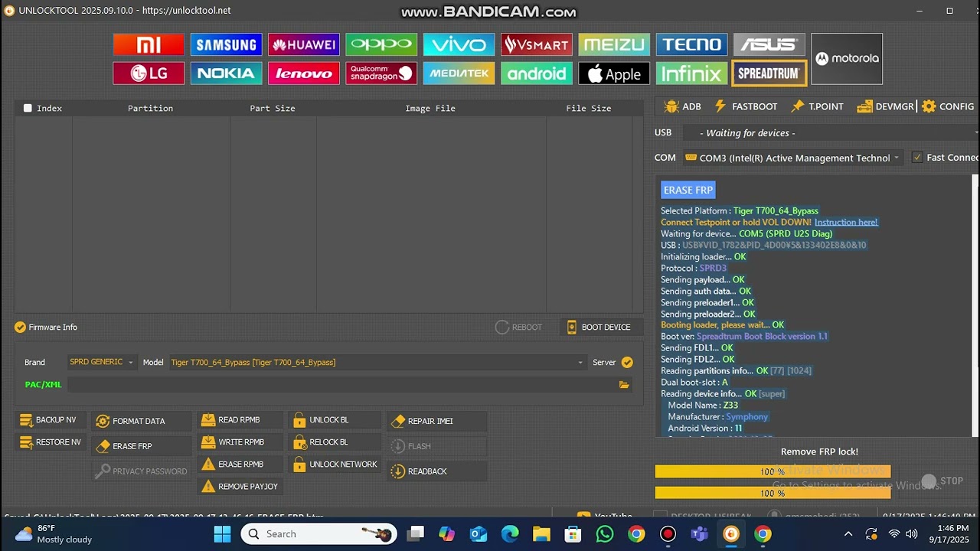Click the ERASE RPMB button
Image resolution: width=980 pixels, height=551 pixels.
pos(240,465)
